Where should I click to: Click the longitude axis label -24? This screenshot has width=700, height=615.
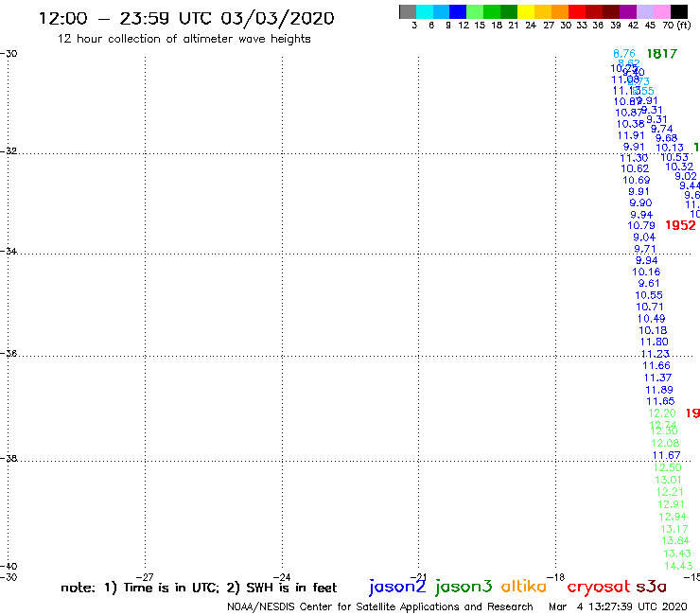pos(282,578)
